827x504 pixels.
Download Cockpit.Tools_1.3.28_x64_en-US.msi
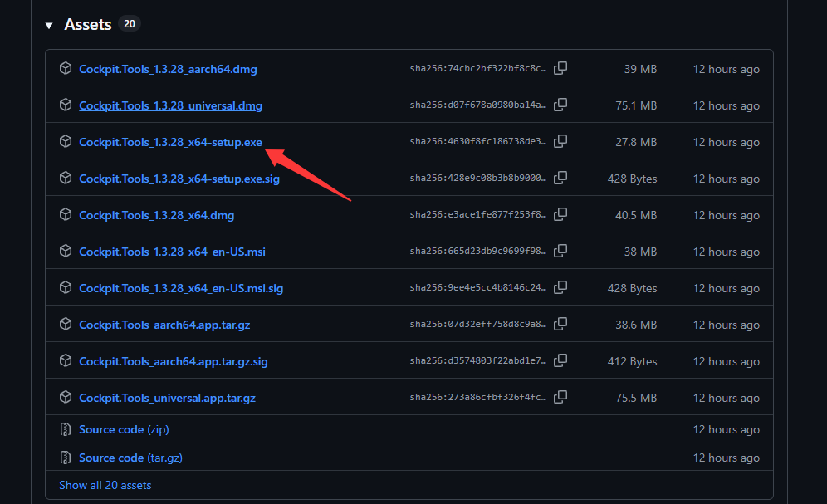pos(172,252)
